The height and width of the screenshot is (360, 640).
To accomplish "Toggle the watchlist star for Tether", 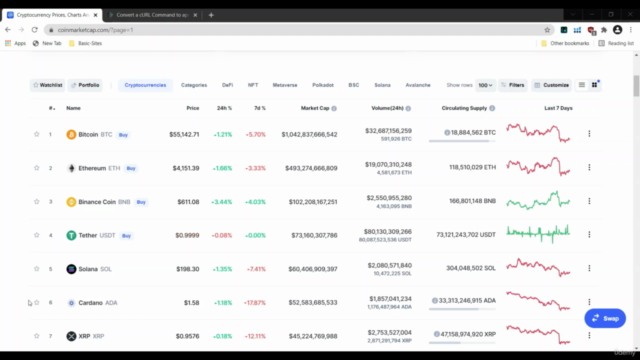I will (x=37, y=235).
